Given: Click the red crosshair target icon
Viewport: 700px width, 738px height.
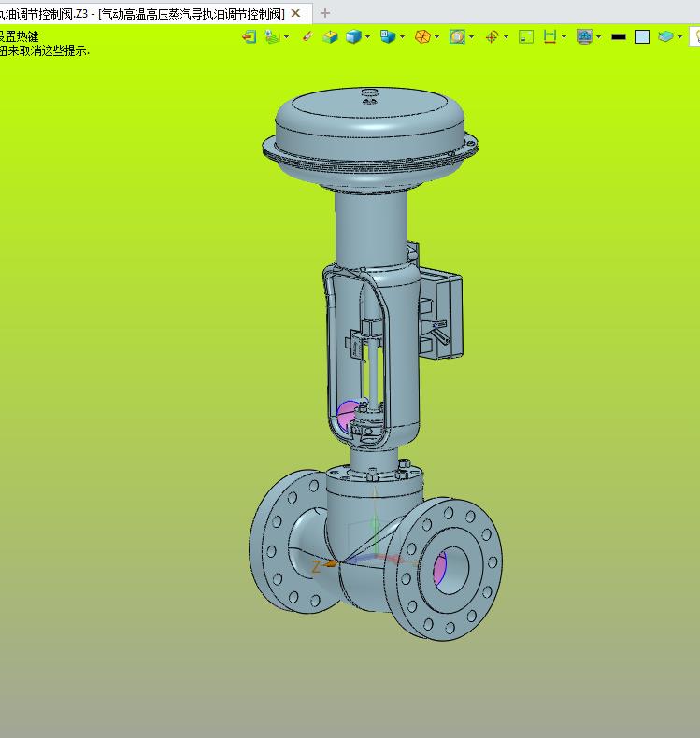Looking at the screenshot, I should click(x=492, y=36).
